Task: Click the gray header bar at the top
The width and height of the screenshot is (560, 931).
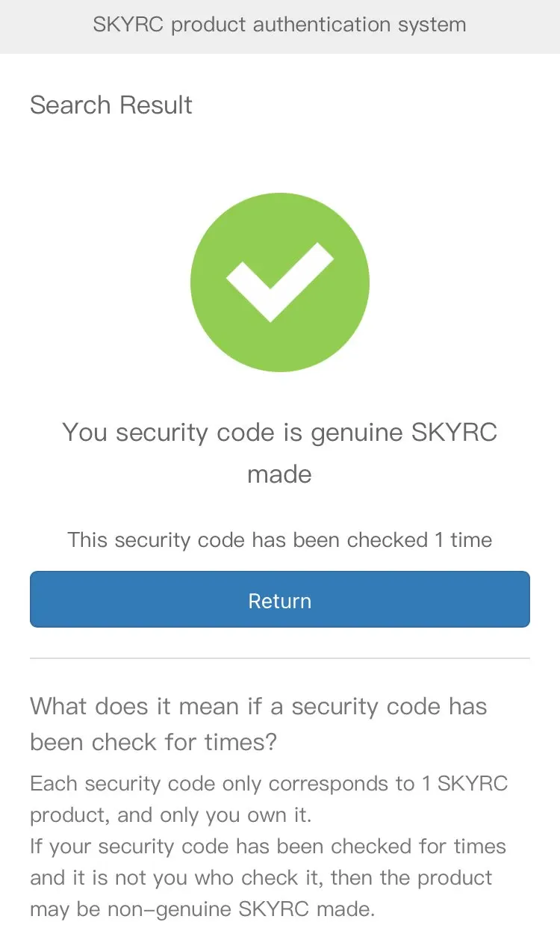Action: (280, 27)
